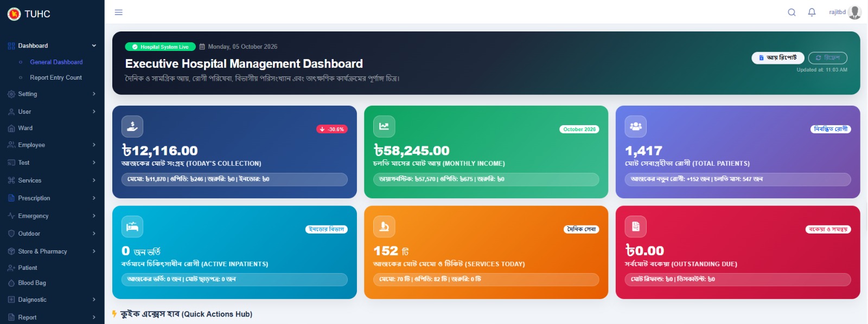Click the Active Inpatients bed icon
The width and height of the screenshot is (868, 324).
coord(132,226)
